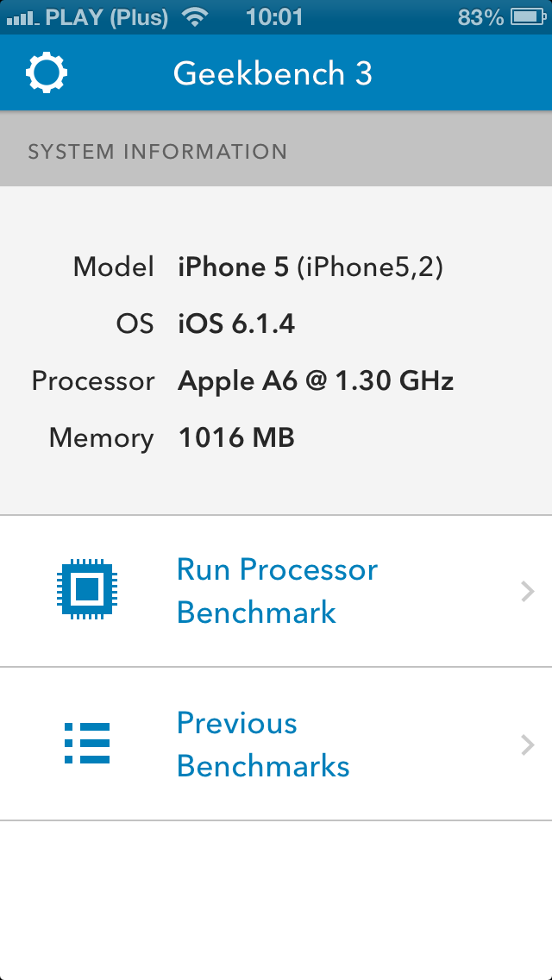Tap the 83% battery percentage

[480, 17]
